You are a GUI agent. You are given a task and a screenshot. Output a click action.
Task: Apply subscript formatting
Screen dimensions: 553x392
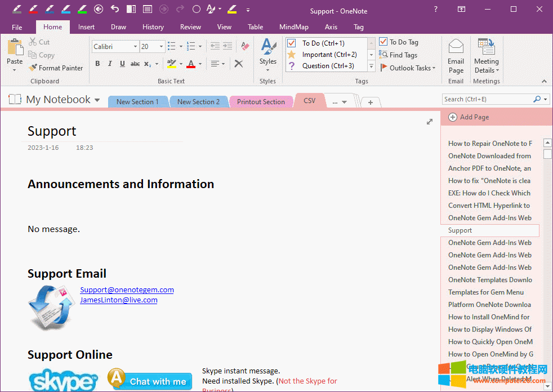pyautogui.click(x=147, y=64)
